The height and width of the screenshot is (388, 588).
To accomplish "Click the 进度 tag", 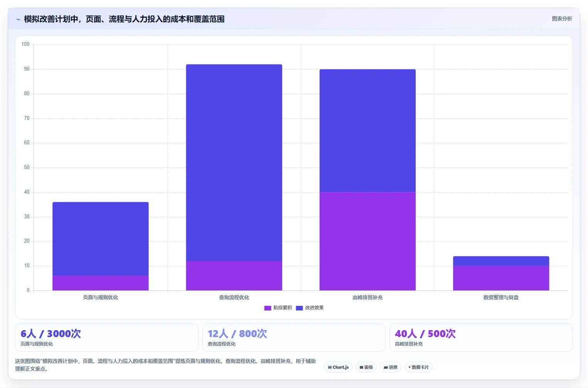I will coord(391,367).
